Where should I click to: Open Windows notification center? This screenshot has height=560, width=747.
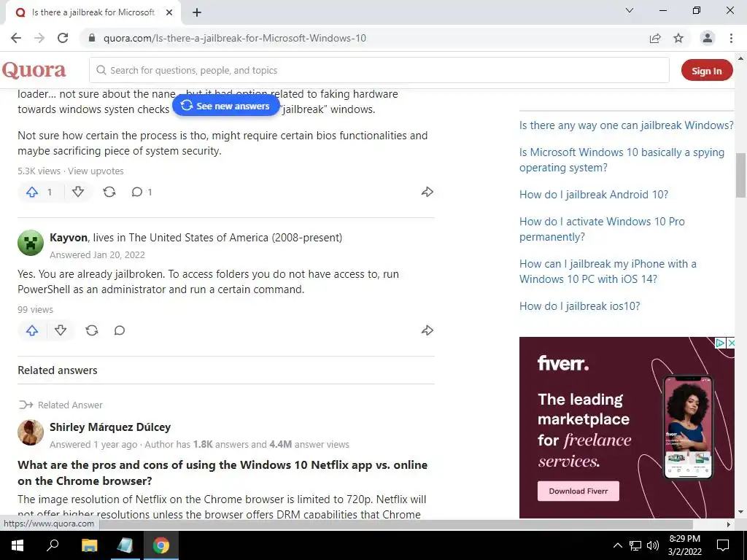point(723,545)
